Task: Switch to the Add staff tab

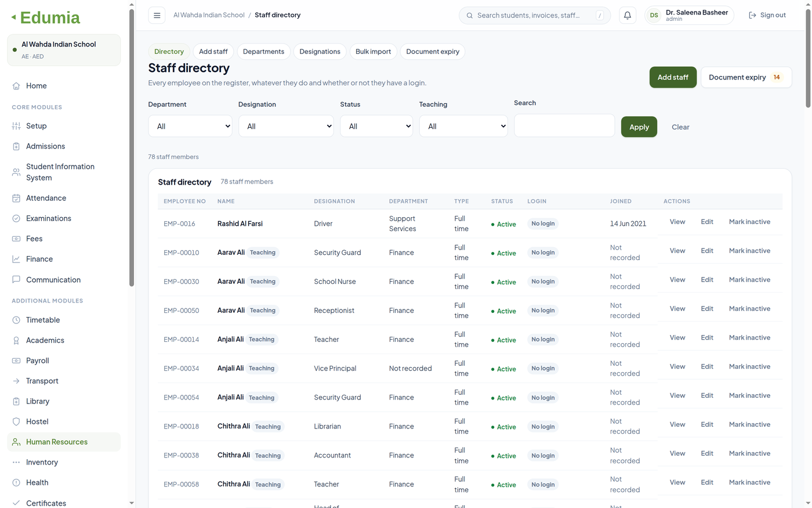Action: (213, 52)
